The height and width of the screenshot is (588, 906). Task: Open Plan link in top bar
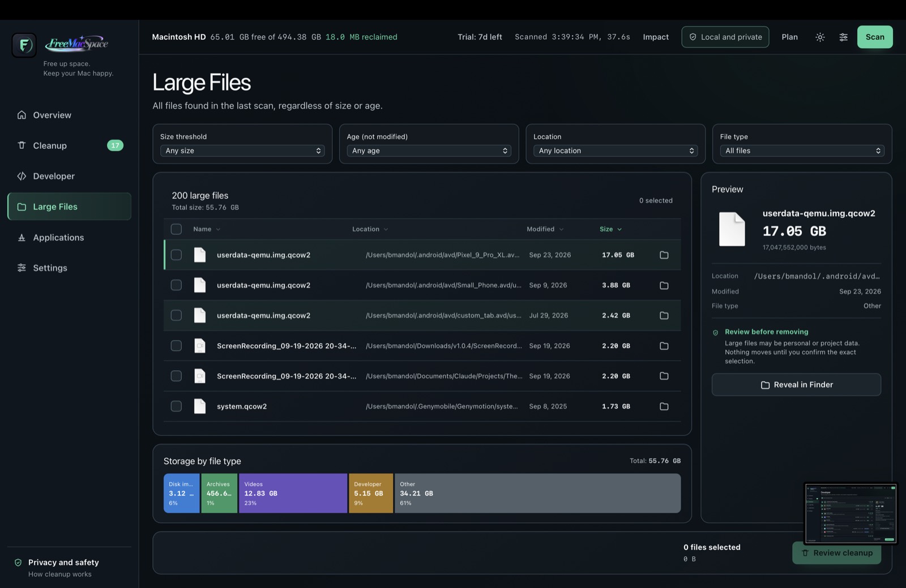[789, 37]
